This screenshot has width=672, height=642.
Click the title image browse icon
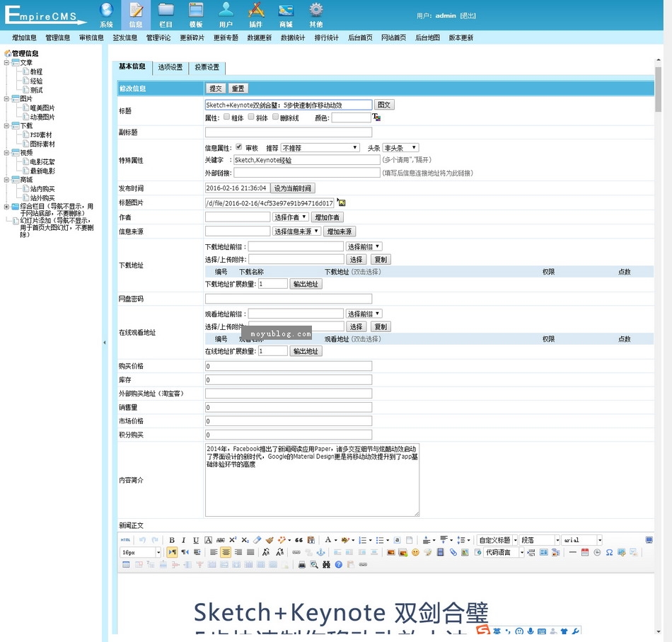click(341, 202)
